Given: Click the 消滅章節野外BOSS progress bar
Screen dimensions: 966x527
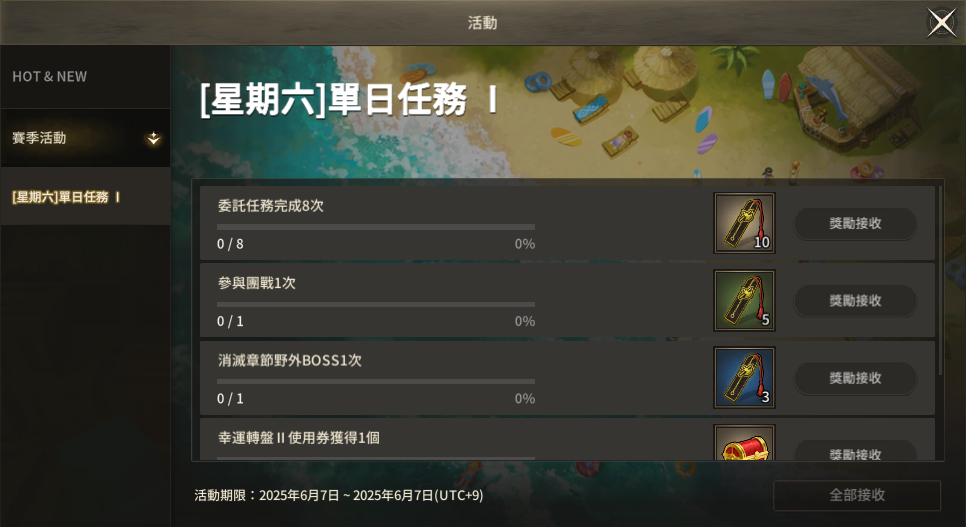Looking at the screenshot, I should coord(376,382).
